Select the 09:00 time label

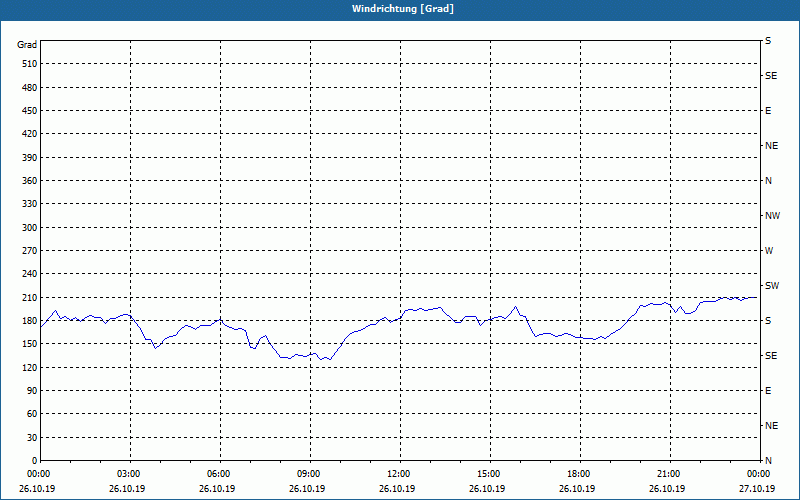[311, 474]
